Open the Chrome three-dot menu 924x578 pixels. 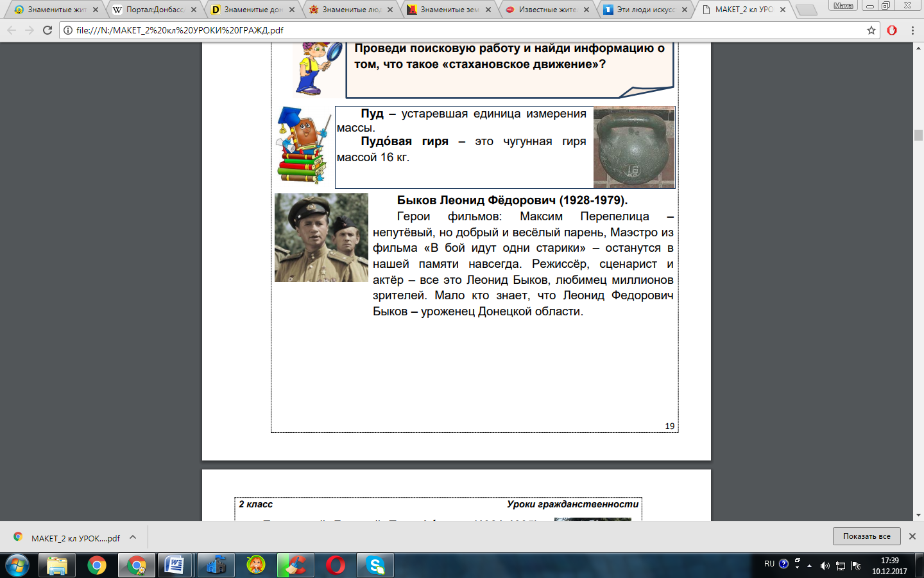912,30
